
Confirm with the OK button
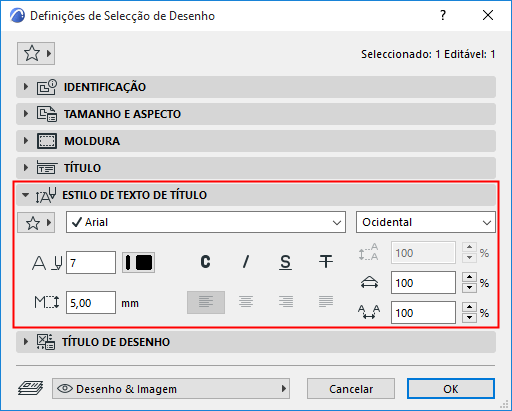(451, 389)
